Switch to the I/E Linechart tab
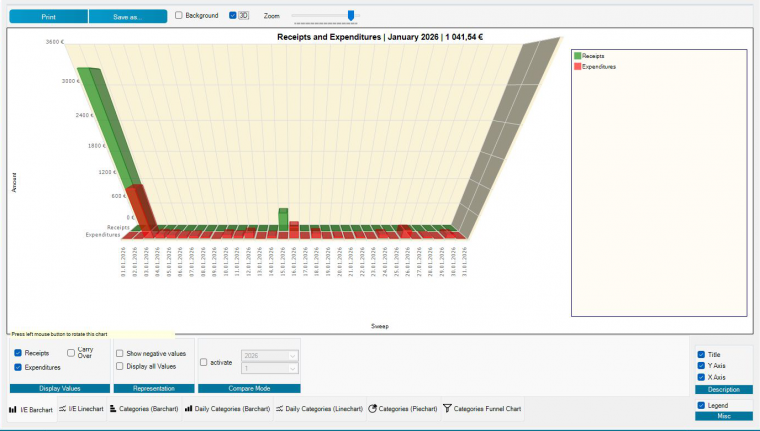The image size is (760, 431). [x=82, y=409]
